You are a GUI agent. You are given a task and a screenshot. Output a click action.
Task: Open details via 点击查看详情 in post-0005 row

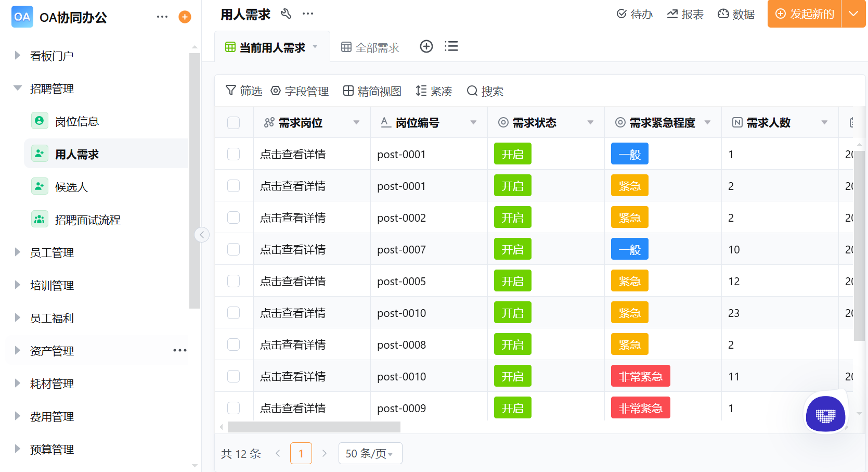point(293,280)
